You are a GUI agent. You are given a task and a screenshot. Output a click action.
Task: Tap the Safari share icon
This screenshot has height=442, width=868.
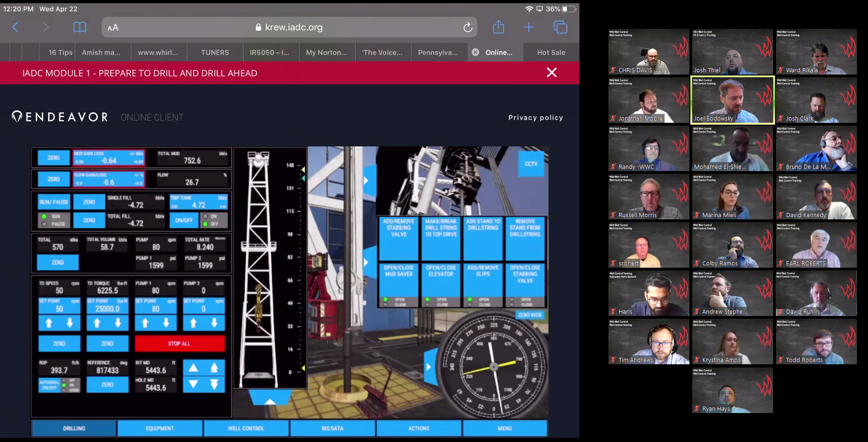tap(498, 28)
